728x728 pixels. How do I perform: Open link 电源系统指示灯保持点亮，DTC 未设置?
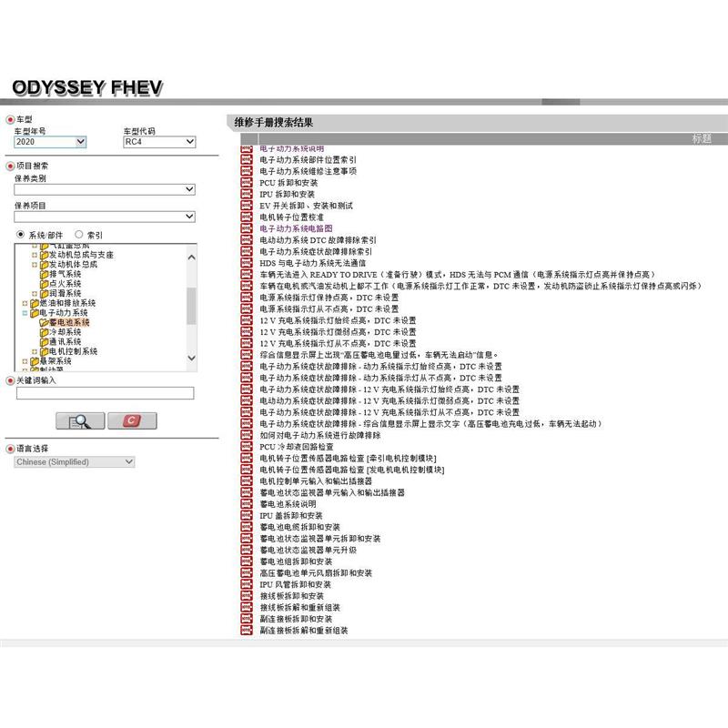329,298
